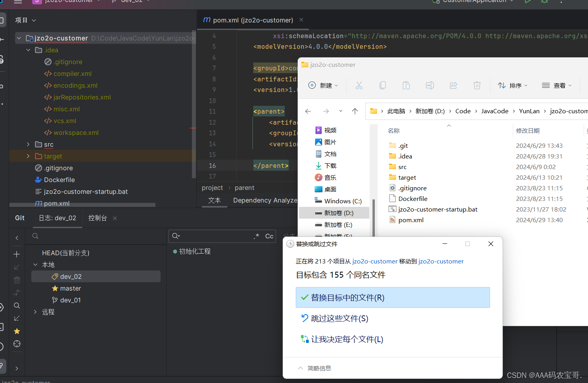Click the 修改日期 column header
This screenshot has width=588, height=383.
pyautogui.click(x=527, y=131)
